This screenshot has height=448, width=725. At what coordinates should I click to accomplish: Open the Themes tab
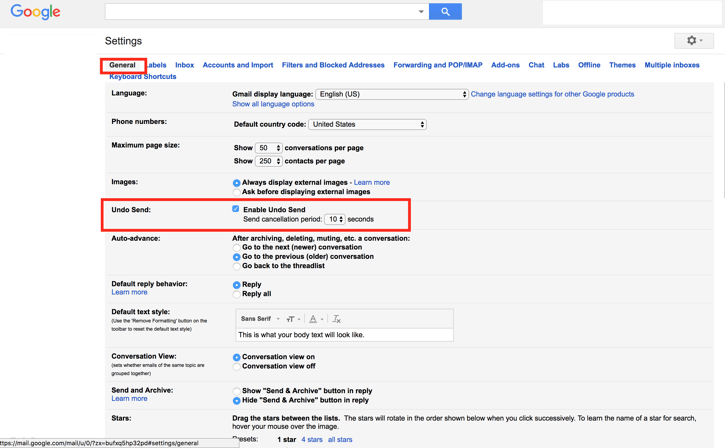[x=622, y=65]
